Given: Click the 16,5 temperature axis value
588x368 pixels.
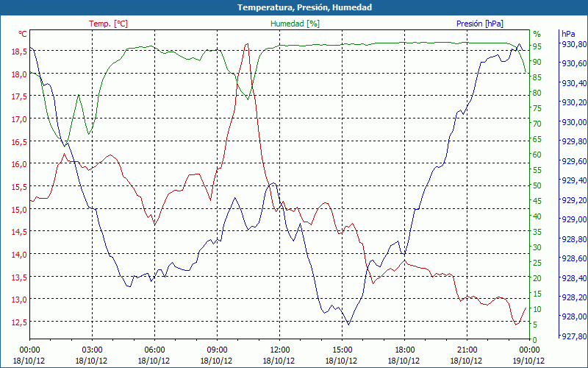Looking at the screenshot, I should tap(19, 141).
